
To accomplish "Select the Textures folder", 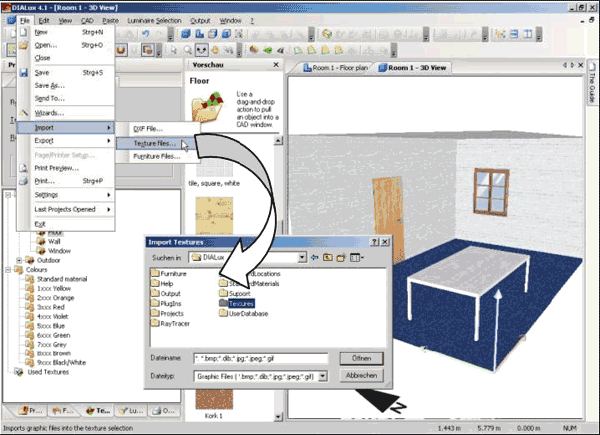I will [x=238, y=302].
